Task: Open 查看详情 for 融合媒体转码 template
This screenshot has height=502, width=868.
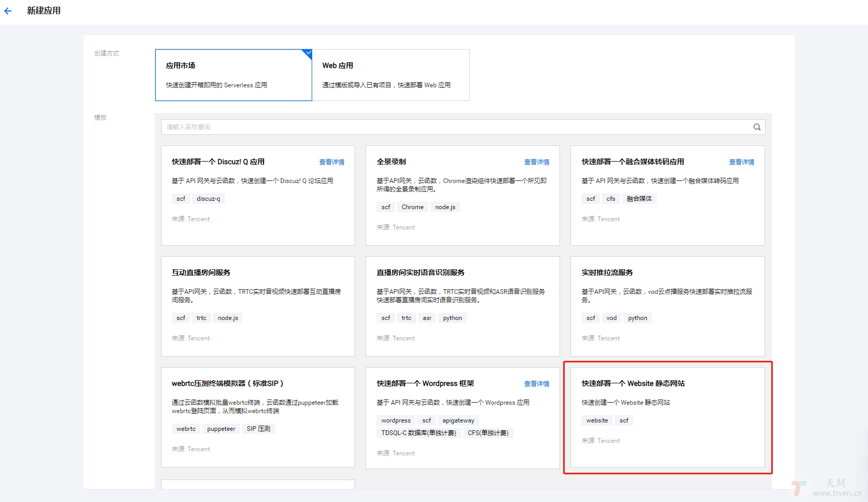Action: [742, 162]
